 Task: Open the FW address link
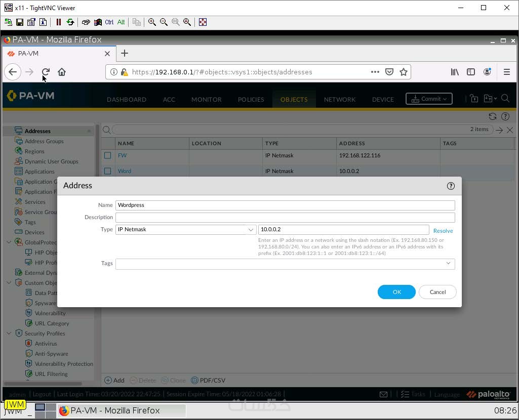pos(122,155)
